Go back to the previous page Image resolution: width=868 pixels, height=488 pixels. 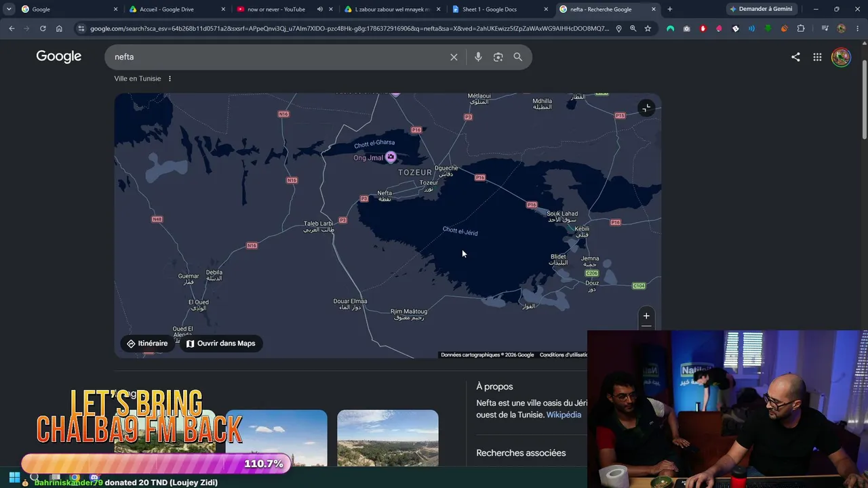point(12,28)
